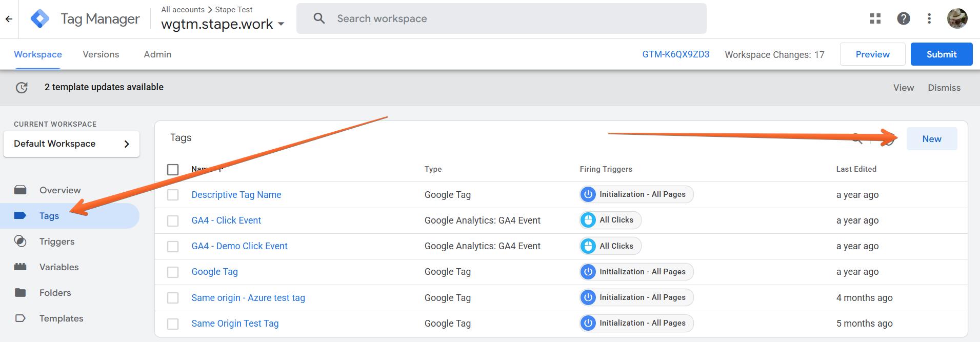The height and width of the screenshot is (342, 980).
Task: Click View for template updates
Action: tap(904, 88)
